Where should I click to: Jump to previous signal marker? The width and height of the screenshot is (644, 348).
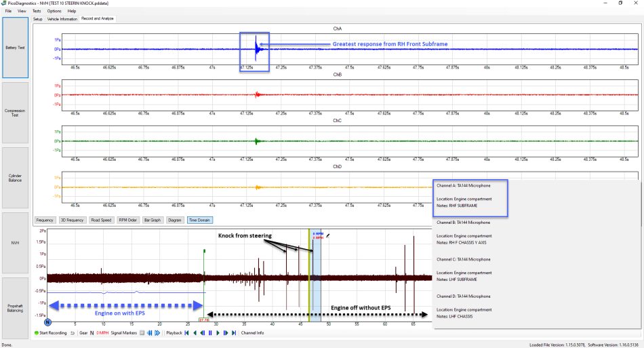[150, 333]
